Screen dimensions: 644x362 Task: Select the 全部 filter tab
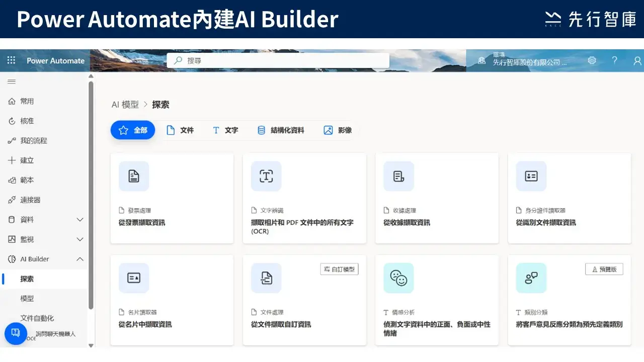pos(133,130)
